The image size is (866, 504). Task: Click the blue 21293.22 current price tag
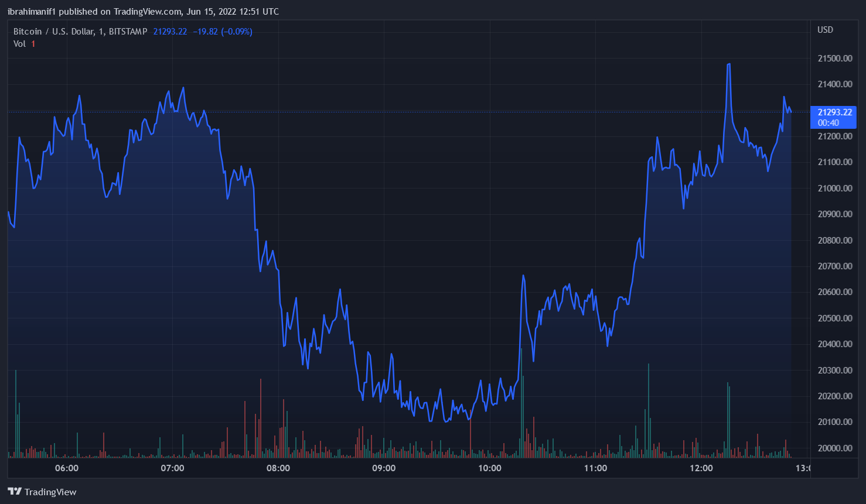(x=834, y=112)
